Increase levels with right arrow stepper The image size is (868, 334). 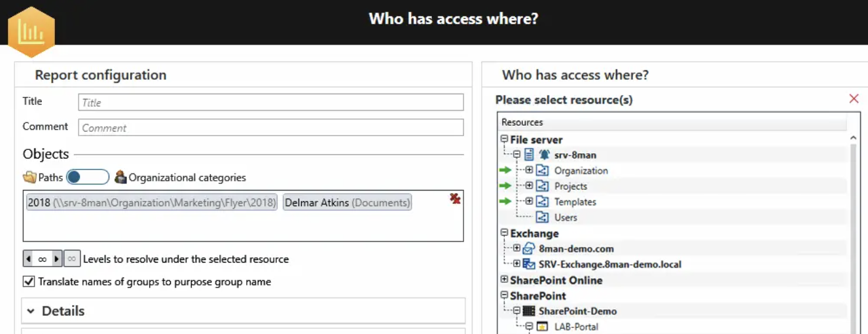pyautogui.click(x=57, y=259)
